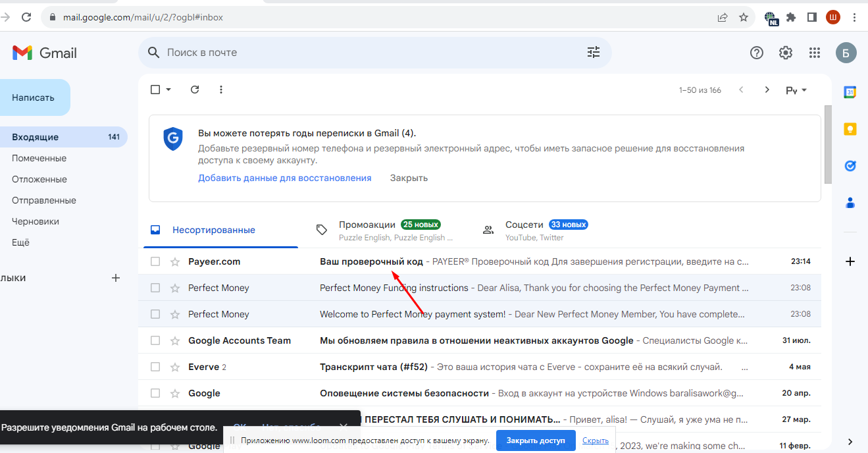Viewport: 868px width, 453px height.
Task: Get add-ons plus icon
Action: 850,261
